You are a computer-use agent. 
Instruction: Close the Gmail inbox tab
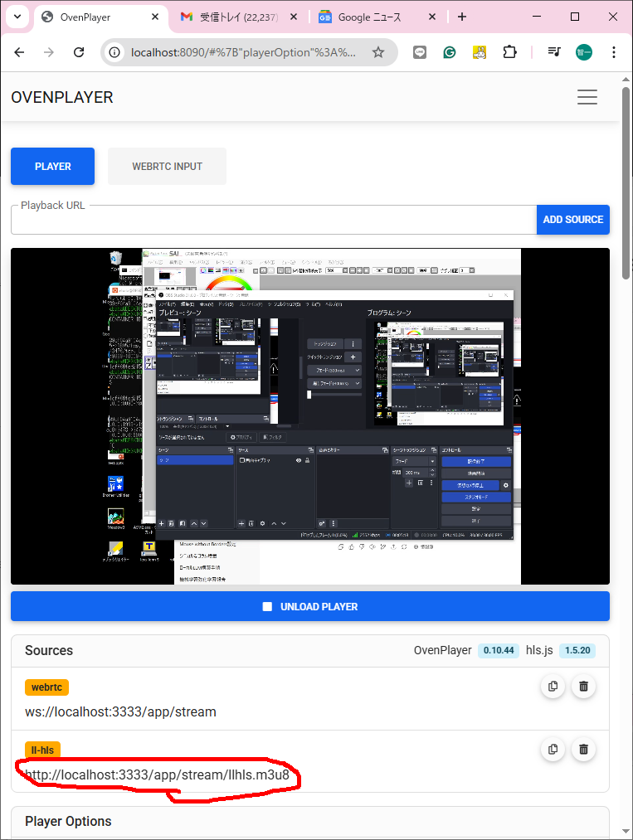pyautogui.click(x=294, y=17)
